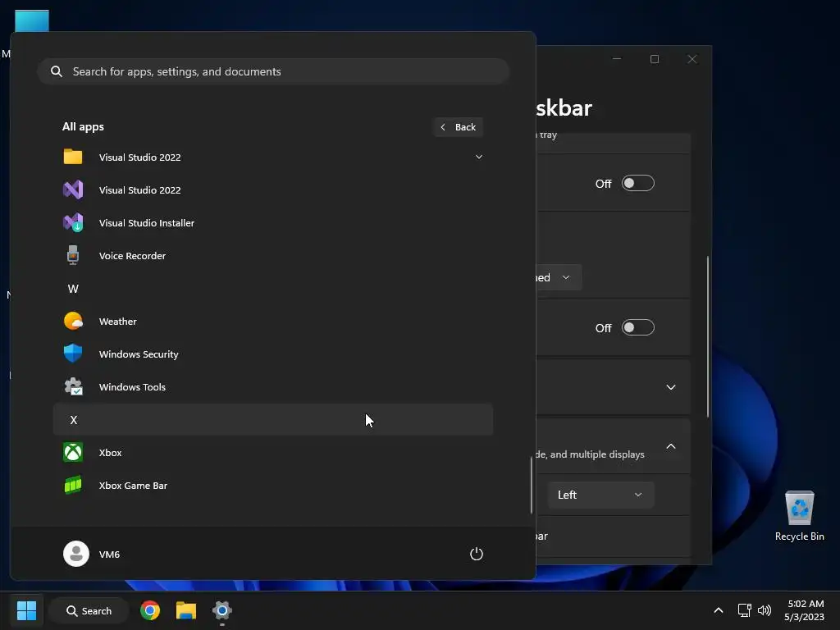Collapse the multiple displays section chevron

[671, 446]
